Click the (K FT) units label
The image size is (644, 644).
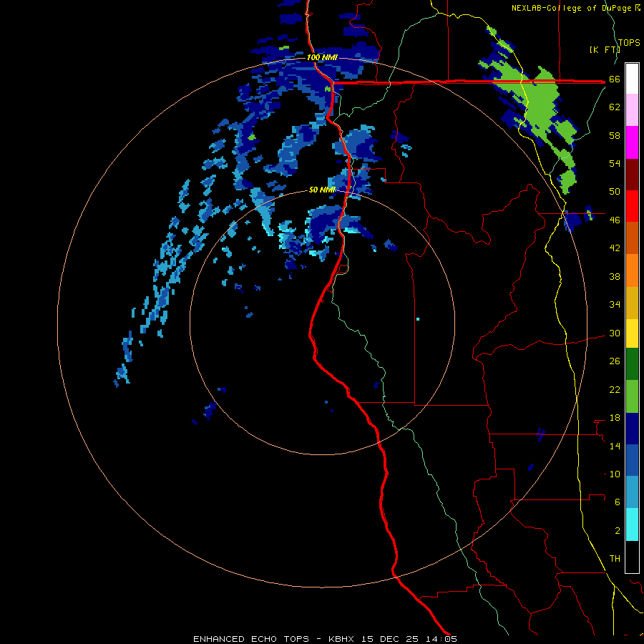click(x=604, y=49)
